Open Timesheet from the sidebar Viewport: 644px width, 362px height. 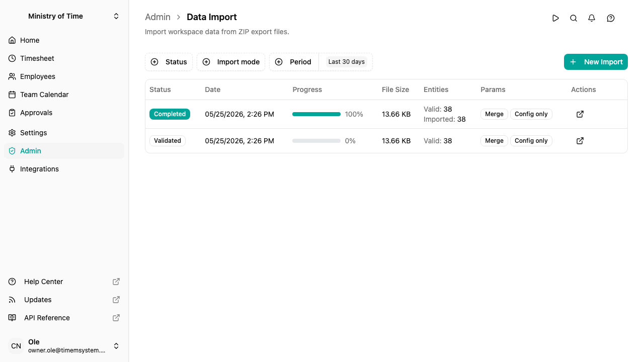64,58
